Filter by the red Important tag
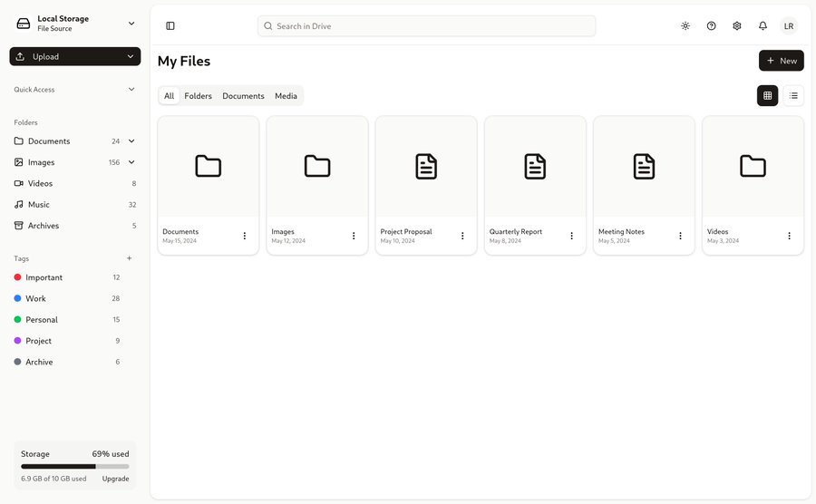The width and height of the screenshot is (816, 504). click(44, 277)
